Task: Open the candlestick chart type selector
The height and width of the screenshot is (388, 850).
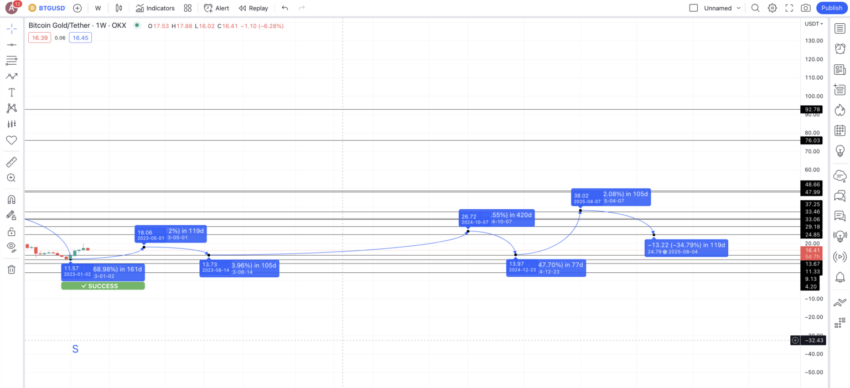Action: coord(119,8)
